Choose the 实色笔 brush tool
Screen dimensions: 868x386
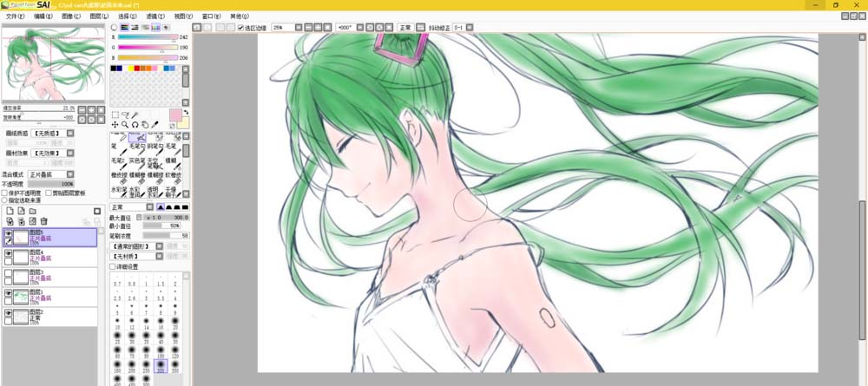click(138, 164)
